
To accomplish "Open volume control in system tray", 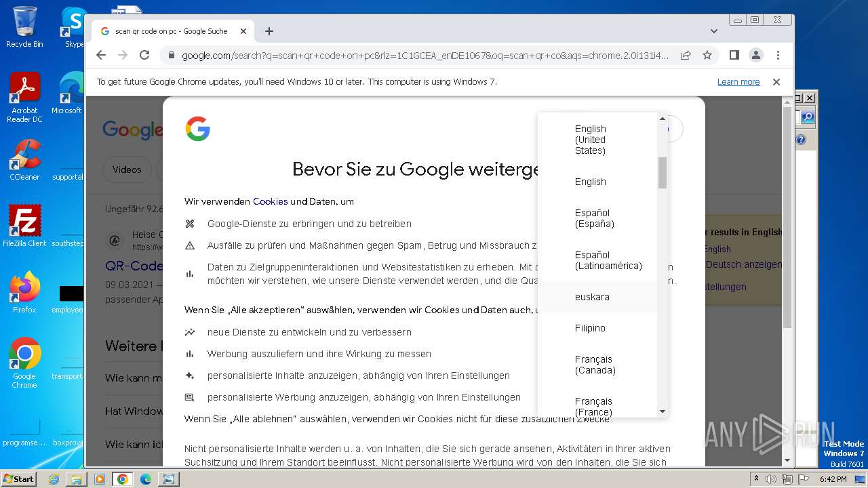I will click(772, 479).
